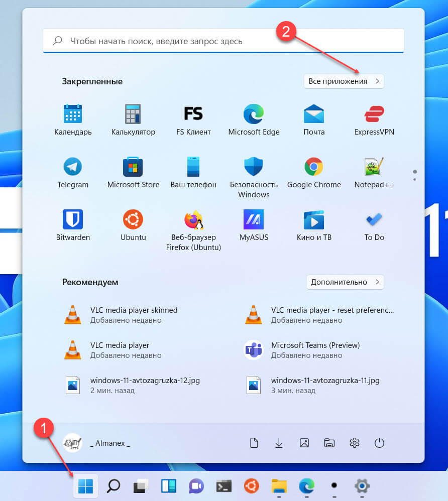
Task: Click the search box in Start menu
Action: click(223, 41)
